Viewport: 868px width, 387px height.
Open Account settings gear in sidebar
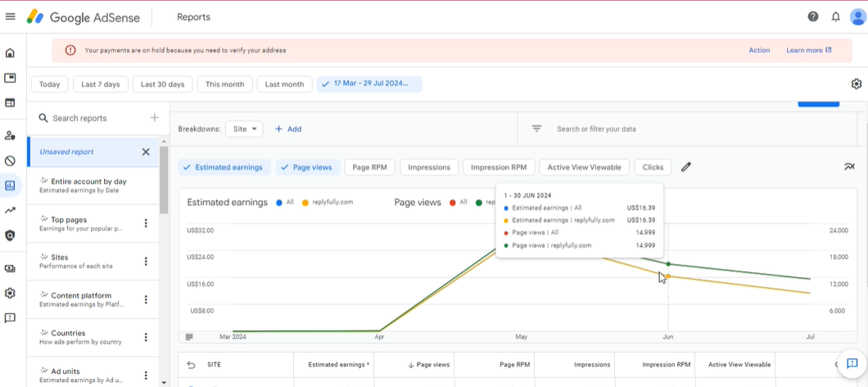[x=10, y=294]
